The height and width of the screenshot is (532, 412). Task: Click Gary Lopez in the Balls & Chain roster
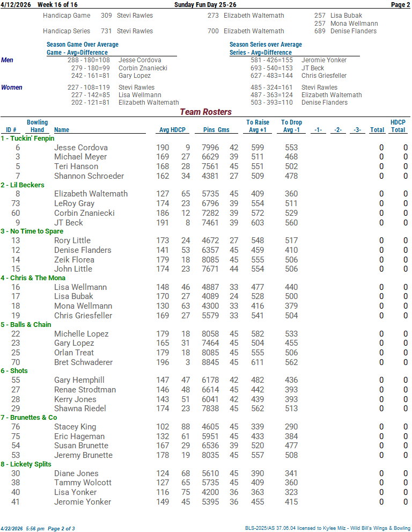(74, 343)
